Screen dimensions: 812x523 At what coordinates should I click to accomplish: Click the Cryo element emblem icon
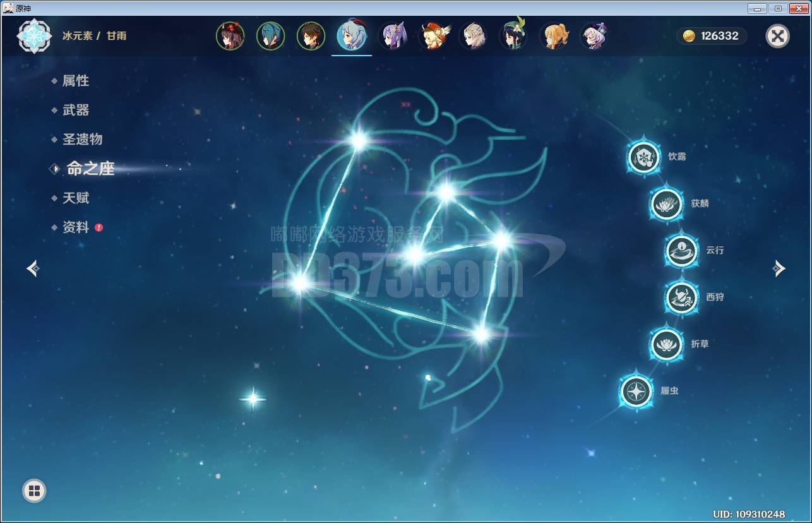(x=34, y=36)
